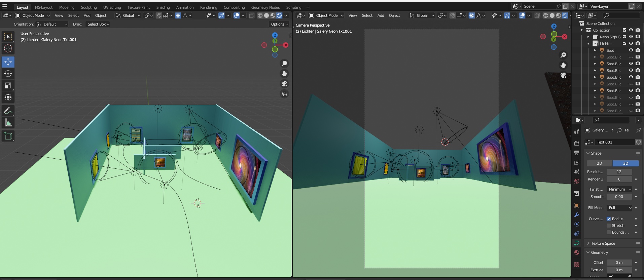The width and height of the screenshot is (644, 280).
Task: Select the Move tool in left toolbar
Action: (8, 62)
